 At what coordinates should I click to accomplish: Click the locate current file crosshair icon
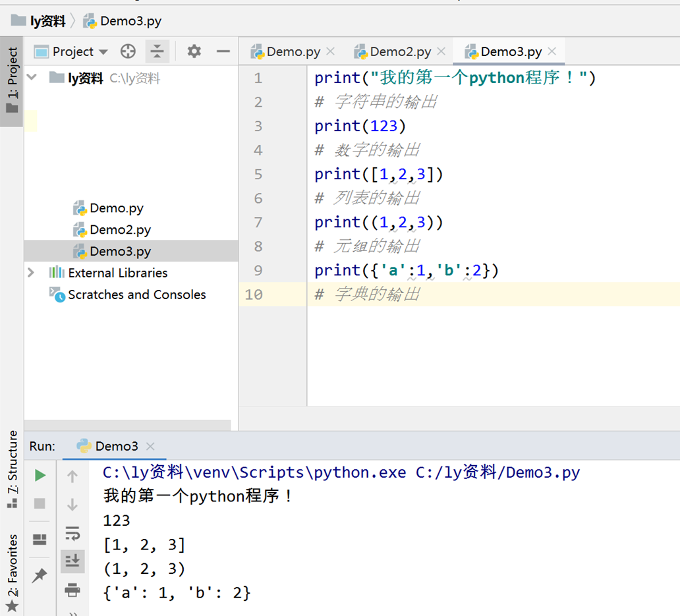pyautogui.click(x=128, y=51)
